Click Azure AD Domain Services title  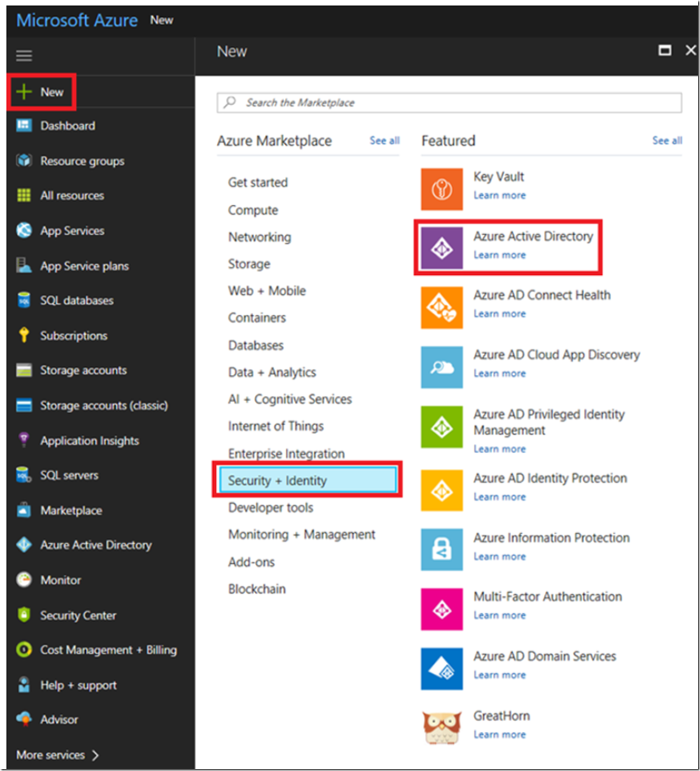[x=545, y=656]
